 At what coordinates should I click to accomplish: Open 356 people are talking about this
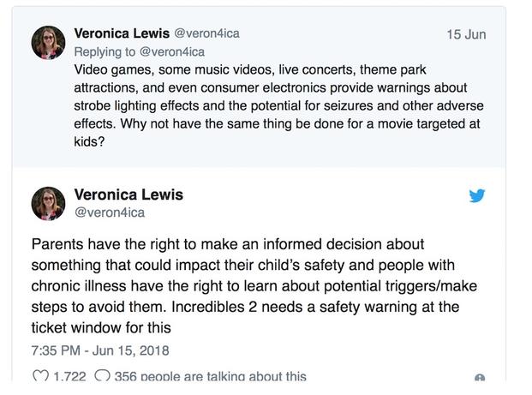click(x=211, y=376)
